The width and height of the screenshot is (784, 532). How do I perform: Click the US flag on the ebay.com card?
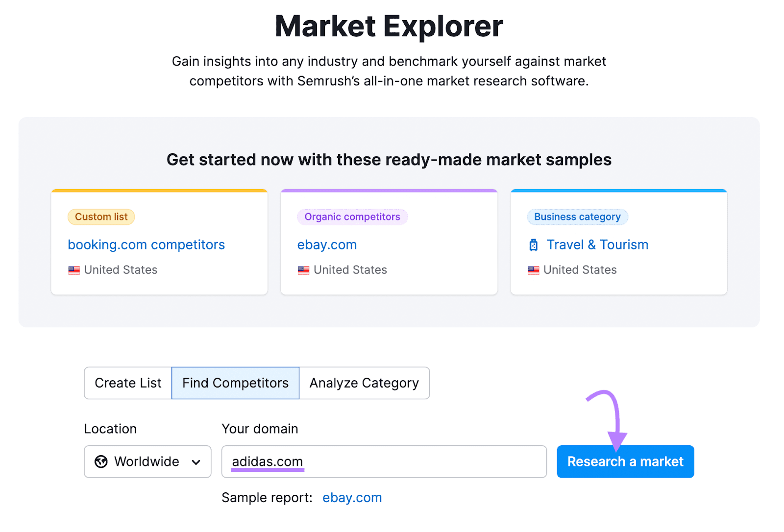coord(304,270)
